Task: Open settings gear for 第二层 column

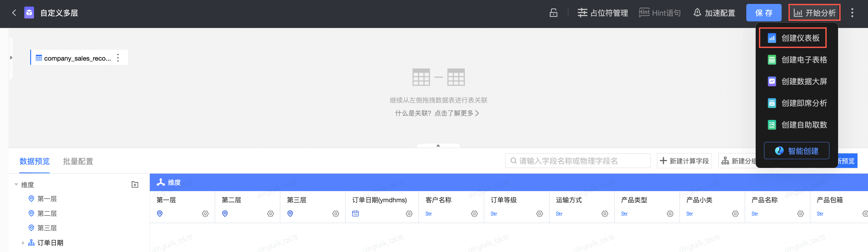Action: [271, 214]
